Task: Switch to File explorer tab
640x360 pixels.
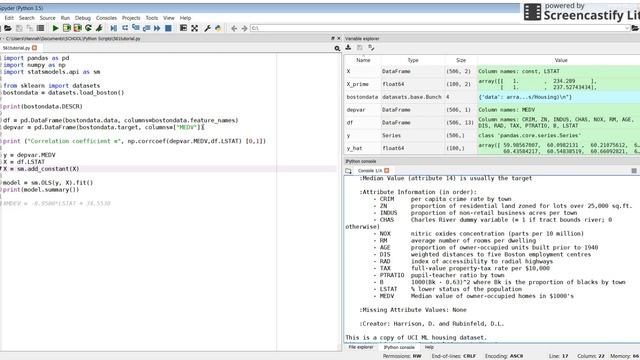Action: click(361, 347)
